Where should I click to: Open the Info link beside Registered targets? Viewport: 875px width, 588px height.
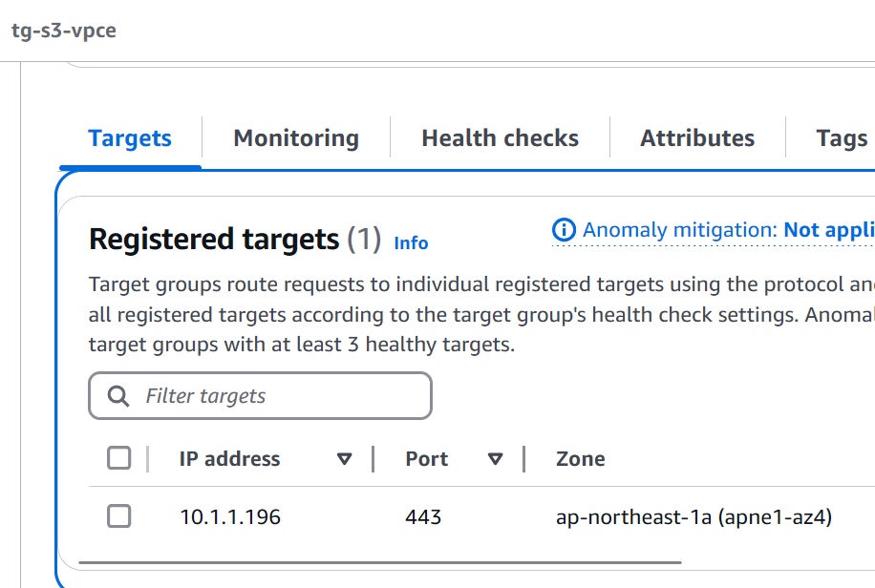[x=412, y=243]
